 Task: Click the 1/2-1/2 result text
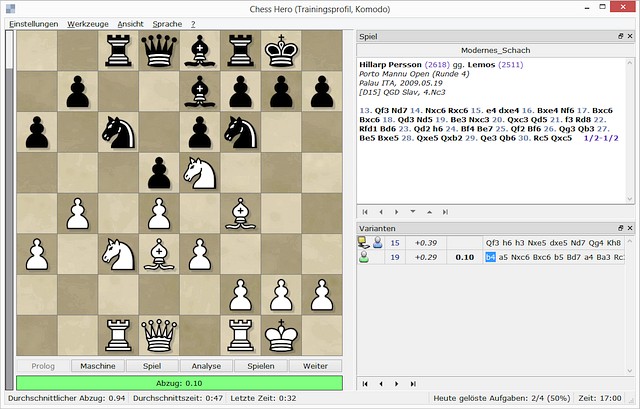601,138
